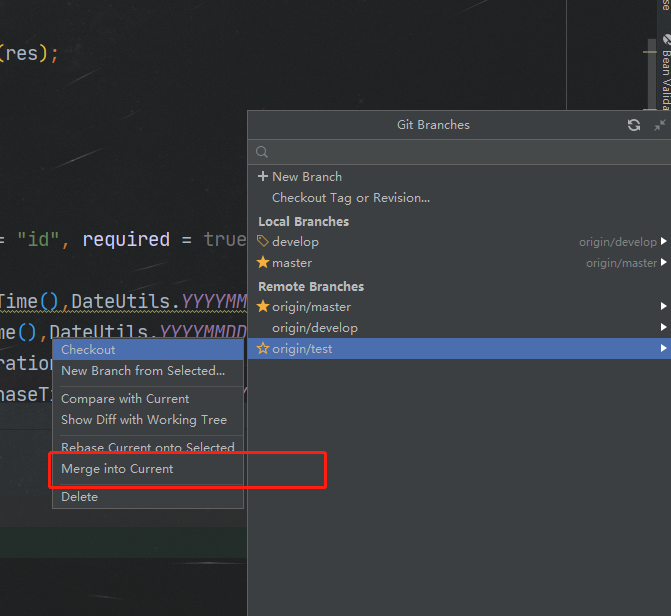Viewport: 671px width, 616px height.
Task: Expand submenu arrow for local master
Action: 663,262
